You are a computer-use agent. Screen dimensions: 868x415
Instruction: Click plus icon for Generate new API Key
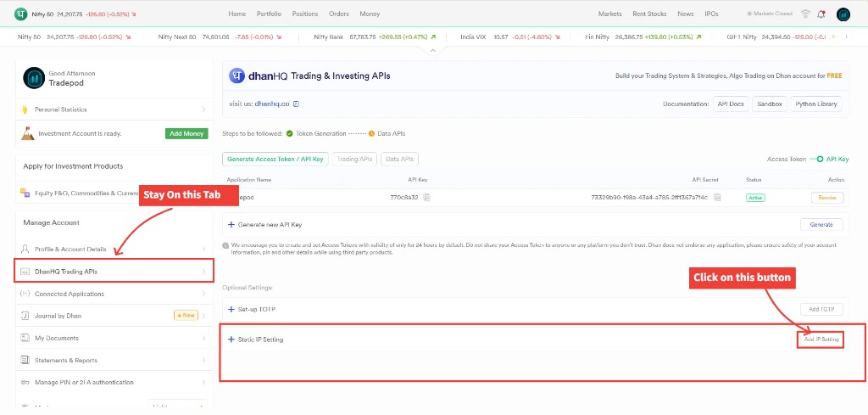[x=231, y=224]
